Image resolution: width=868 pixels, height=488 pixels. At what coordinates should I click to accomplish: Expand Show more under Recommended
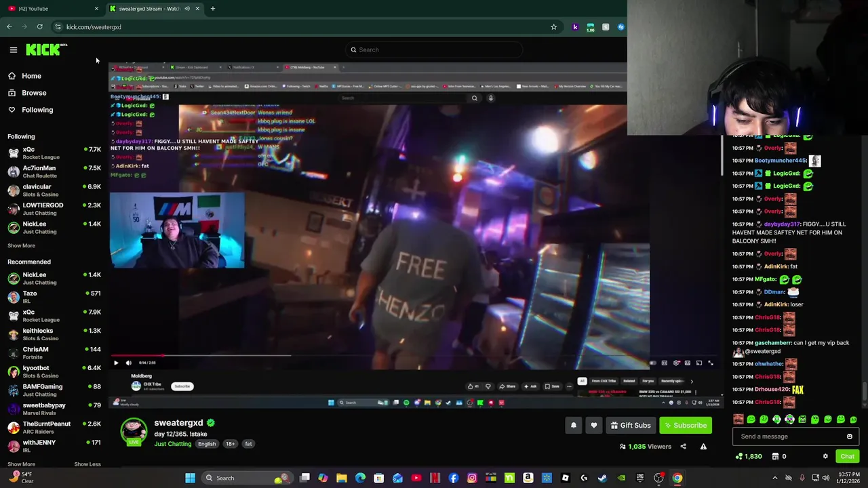pos(21,464)
